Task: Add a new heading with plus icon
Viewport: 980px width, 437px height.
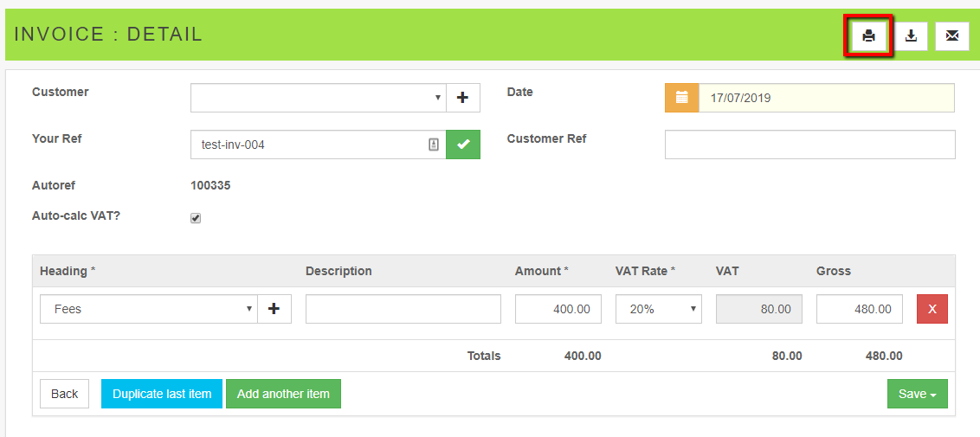Action: click(x=274, y=309)
